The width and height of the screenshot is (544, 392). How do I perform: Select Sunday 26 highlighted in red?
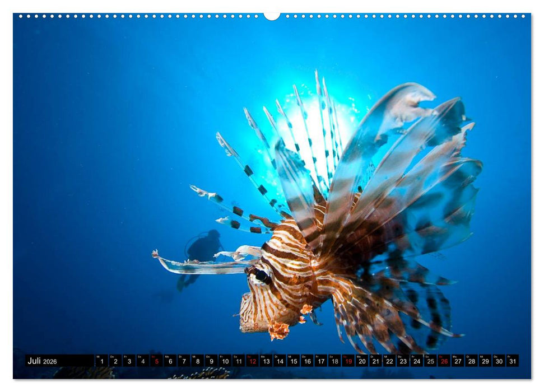[x=444, y=361]
